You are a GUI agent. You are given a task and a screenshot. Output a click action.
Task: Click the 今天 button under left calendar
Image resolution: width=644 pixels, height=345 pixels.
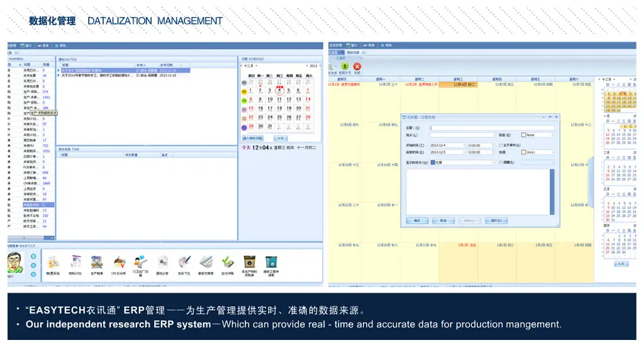(280, 138)
